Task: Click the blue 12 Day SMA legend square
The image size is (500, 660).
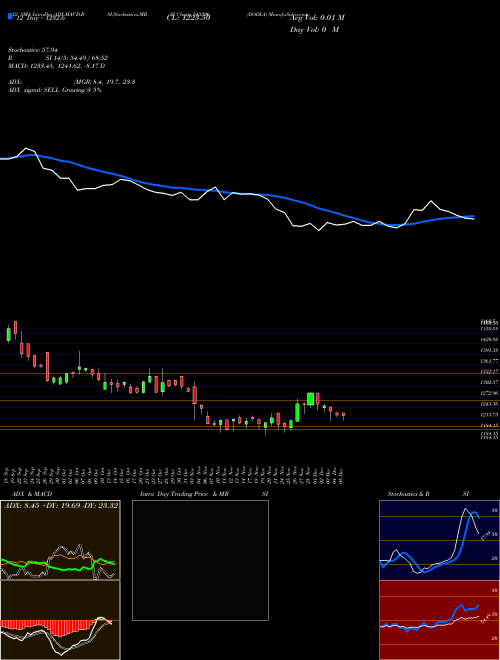Action: 11,17
